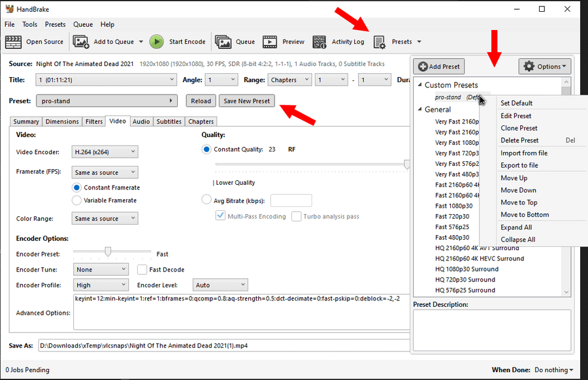Click the Options gear icon
Screen dimensions: 588x380
[x=529, y=67]
